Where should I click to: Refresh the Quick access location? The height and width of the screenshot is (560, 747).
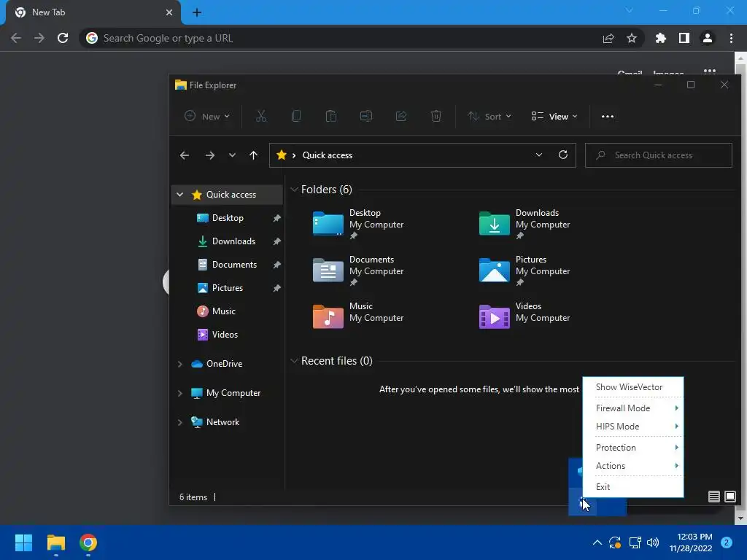(563, 155)
